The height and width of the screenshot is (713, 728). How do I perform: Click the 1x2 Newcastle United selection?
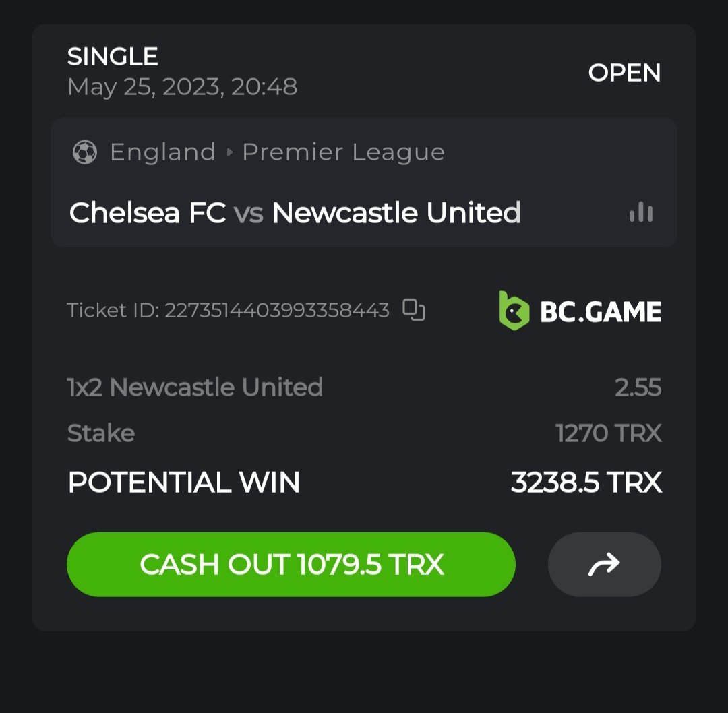(195, 387)
